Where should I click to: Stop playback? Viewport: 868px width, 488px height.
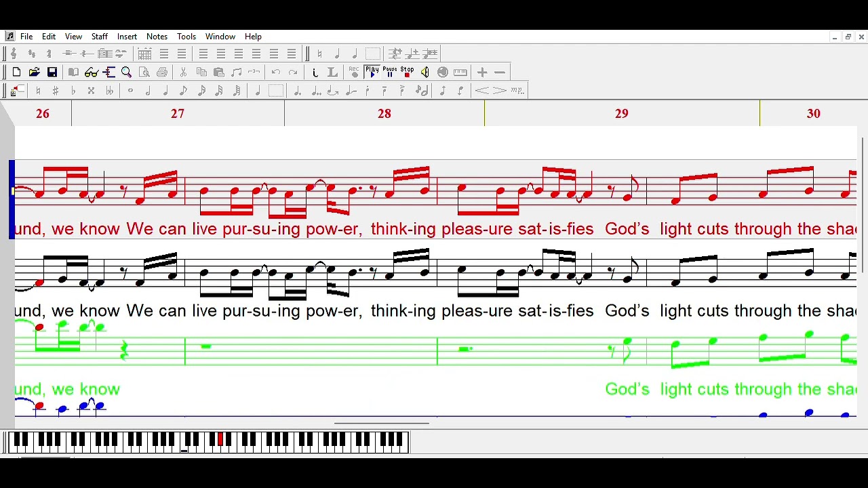[407, 72]
